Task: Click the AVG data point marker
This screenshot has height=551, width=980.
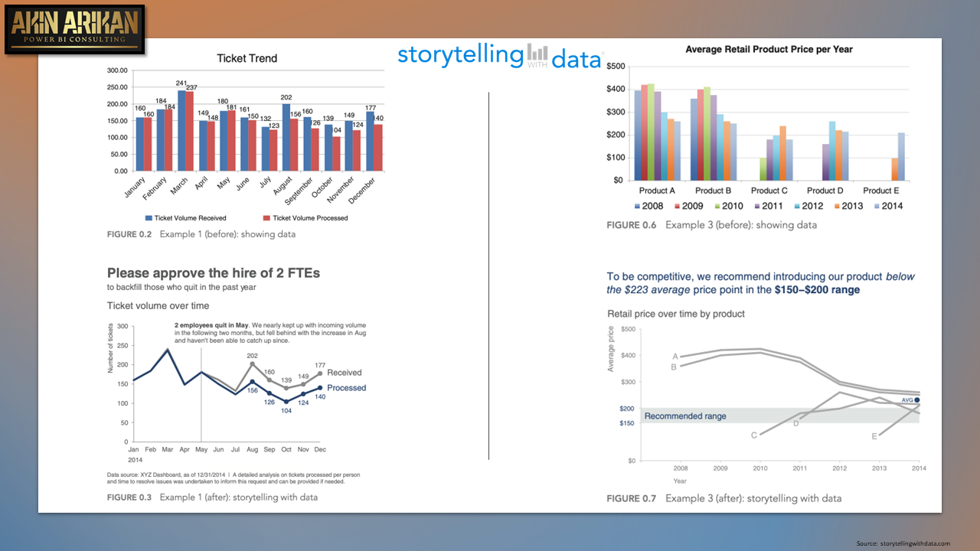Action: pyautogui.click(x=916, y=399)
